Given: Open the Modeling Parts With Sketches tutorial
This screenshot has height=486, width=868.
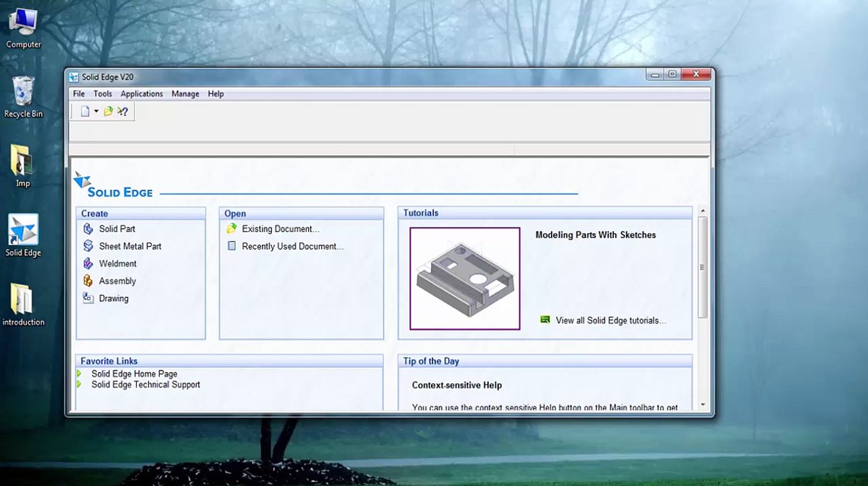Looking at the screenshot, I should [x=596, y=235].
